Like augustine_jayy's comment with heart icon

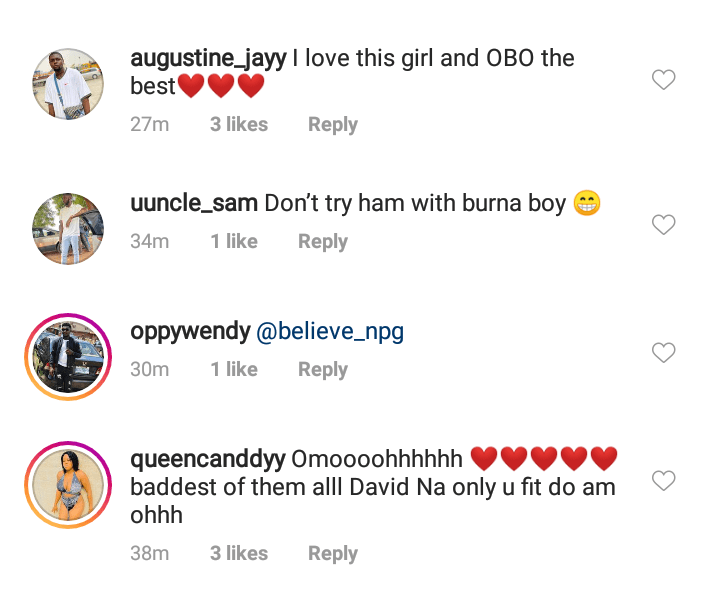(664, 80)
